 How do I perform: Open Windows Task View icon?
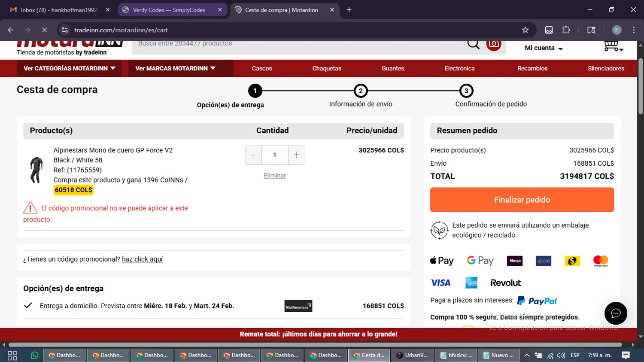[12, 355]
